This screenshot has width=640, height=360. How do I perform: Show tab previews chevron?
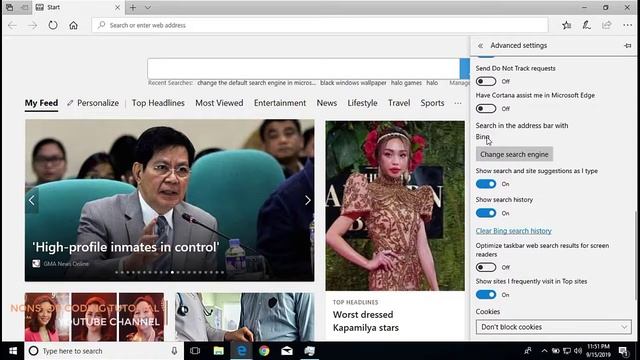(x=148, y=7)
